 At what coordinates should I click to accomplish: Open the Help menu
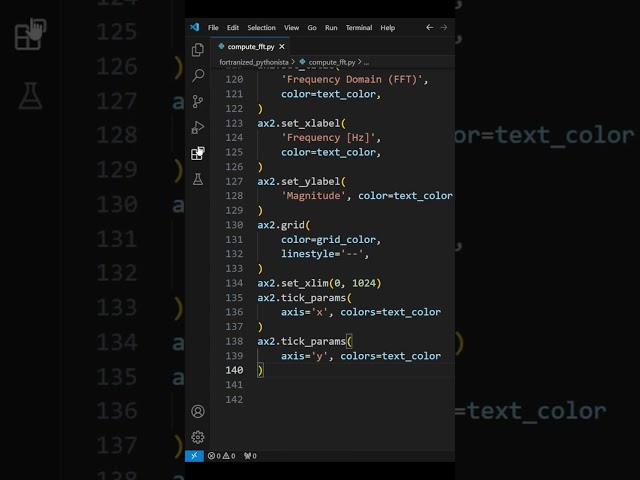[388, 28]
